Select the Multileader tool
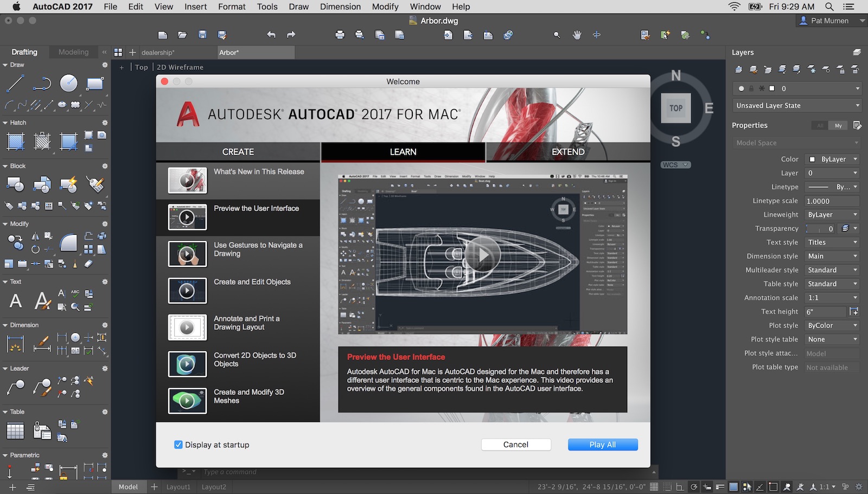 pos(15,387)
